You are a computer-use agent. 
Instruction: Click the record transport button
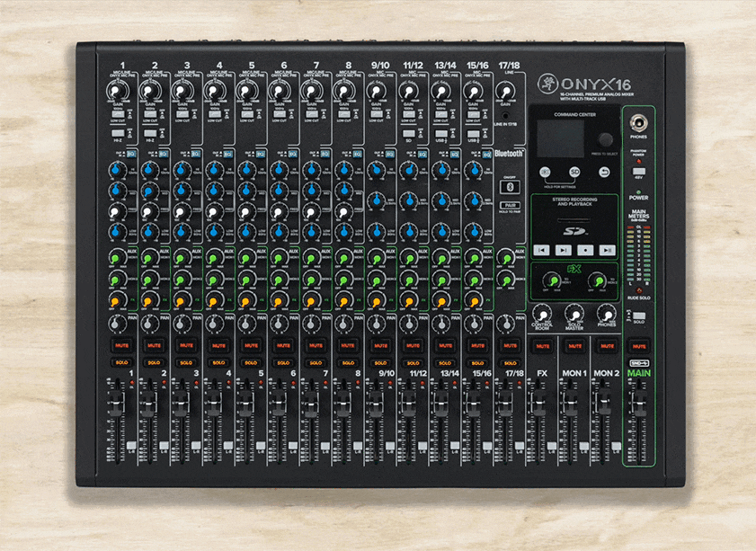585,250
